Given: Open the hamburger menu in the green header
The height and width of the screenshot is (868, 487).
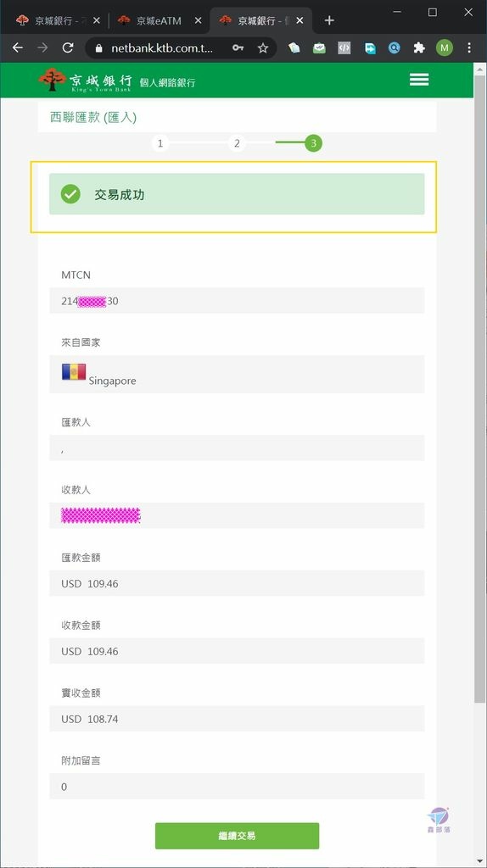Looking at the screenshot, I should click(x=419, y=80).
